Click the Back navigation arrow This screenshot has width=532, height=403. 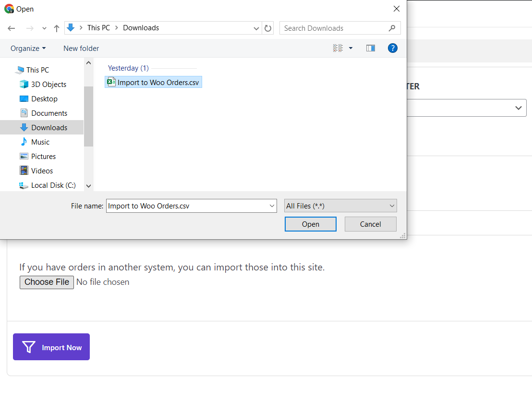(x=12, y=28)
